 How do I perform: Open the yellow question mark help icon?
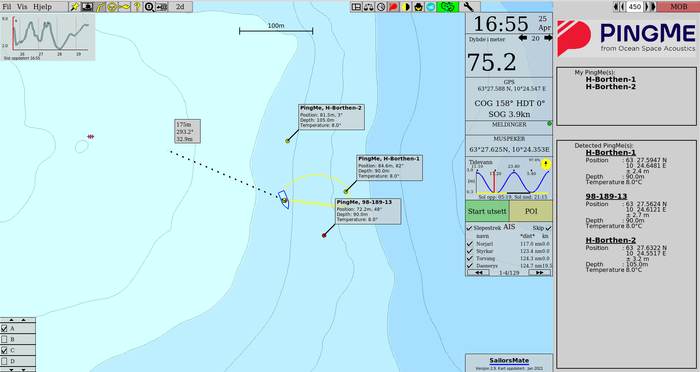pos(137,7)
